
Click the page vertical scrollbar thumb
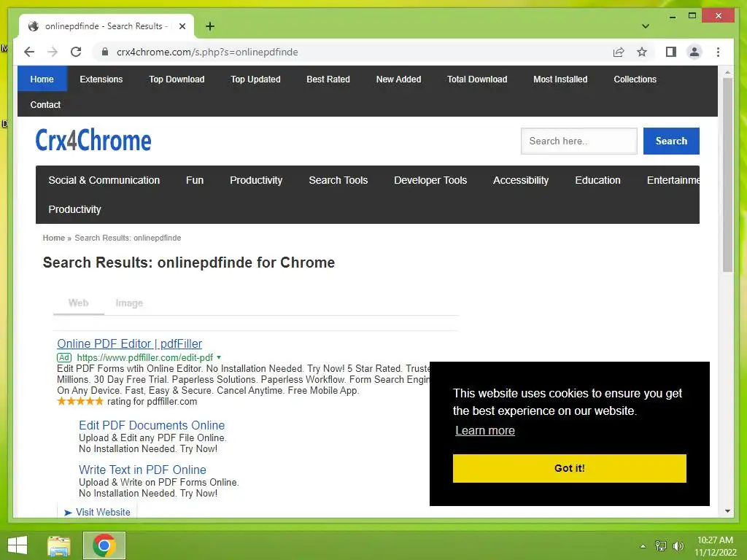point(727,175)
